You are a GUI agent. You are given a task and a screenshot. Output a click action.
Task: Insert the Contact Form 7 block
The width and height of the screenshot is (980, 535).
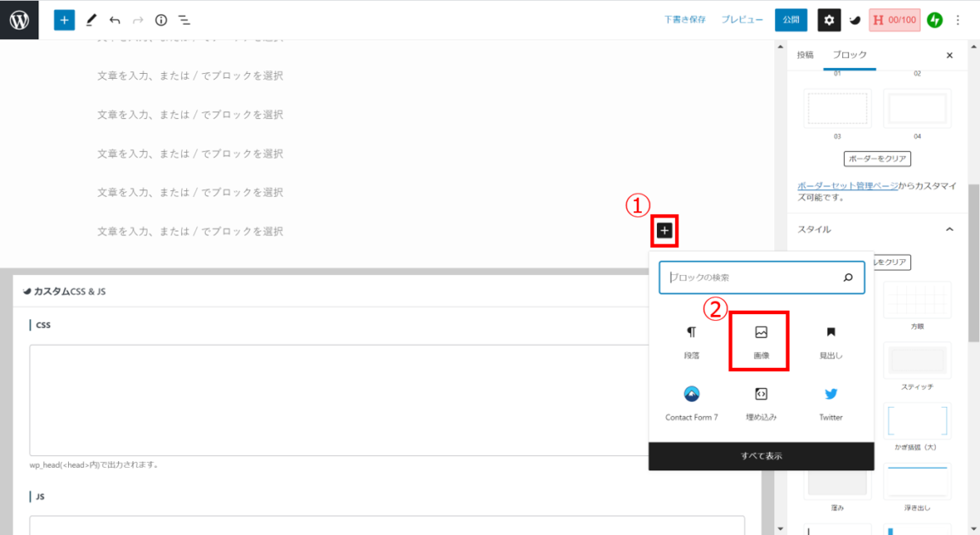click(691, 403)
